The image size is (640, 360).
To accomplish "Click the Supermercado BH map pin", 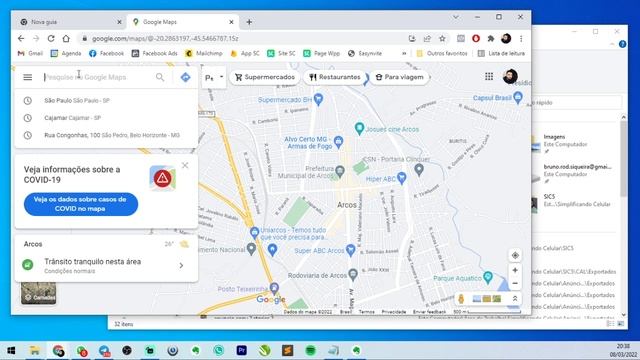I will [x=318, y=99].
